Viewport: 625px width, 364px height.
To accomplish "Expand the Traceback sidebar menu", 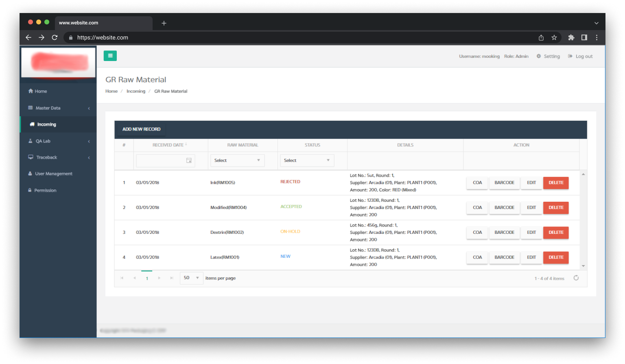I will tap(58, 157).
